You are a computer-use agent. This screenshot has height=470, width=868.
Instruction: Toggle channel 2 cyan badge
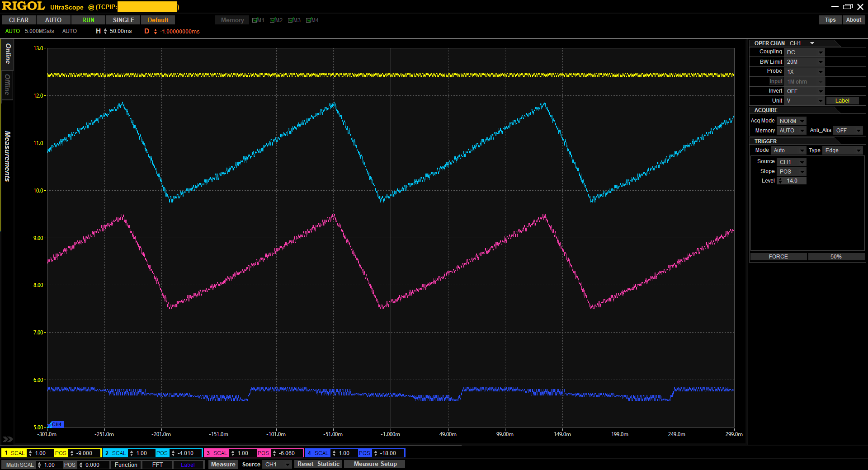coord(107,453)
